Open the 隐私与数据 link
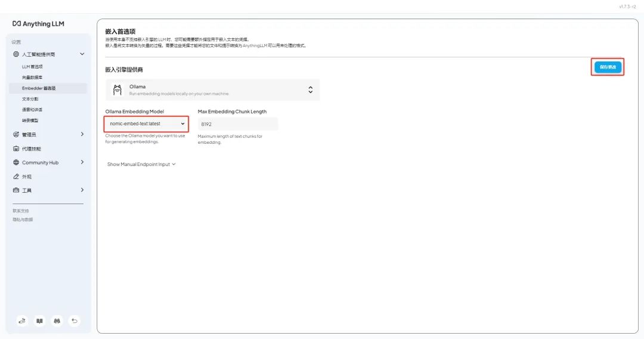 point(23,220)
